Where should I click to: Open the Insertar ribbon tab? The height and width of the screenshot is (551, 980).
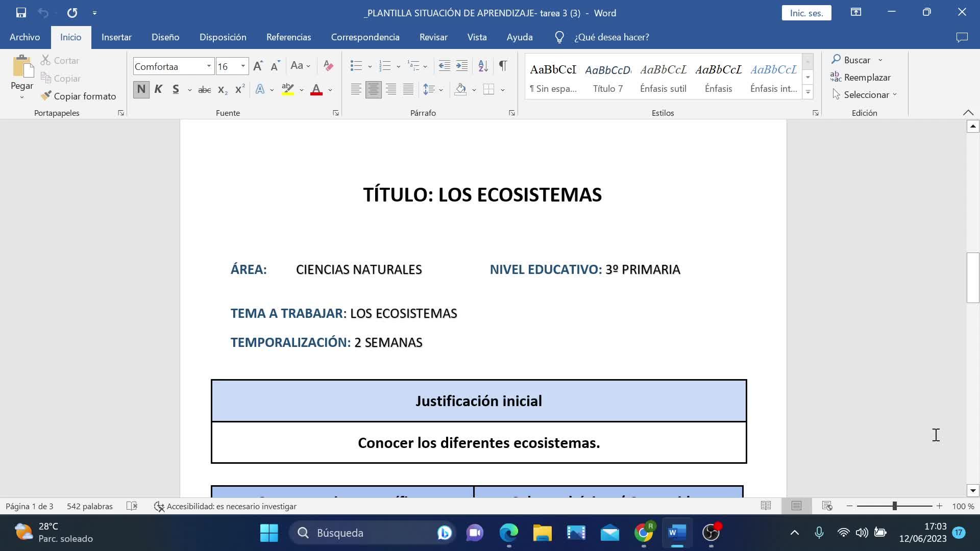click(116, 37)
